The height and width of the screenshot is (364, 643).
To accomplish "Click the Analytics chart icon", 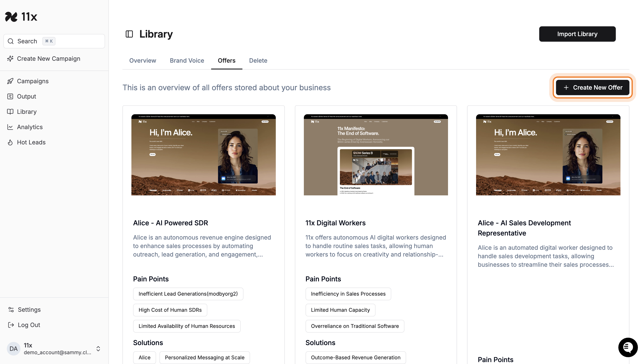I will pyautogui.click(x=10, y=127).
